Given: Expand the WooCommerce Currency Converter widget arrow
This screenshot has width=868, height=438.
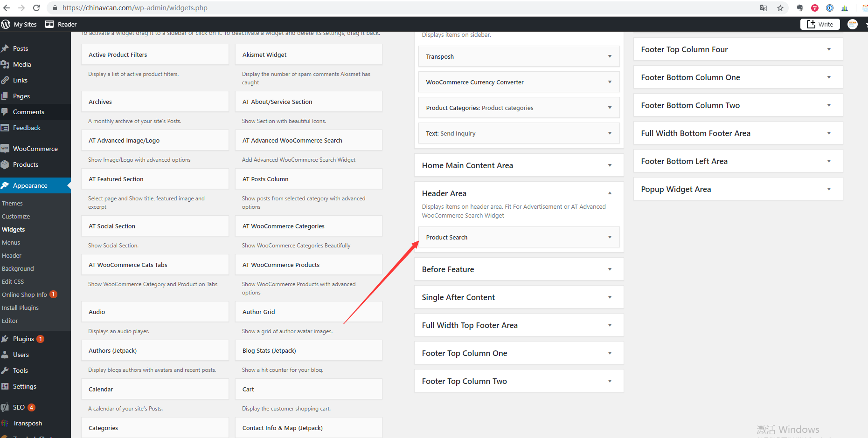Looking at the screenshot, I should pyautogui.click(x=610, y=82).
